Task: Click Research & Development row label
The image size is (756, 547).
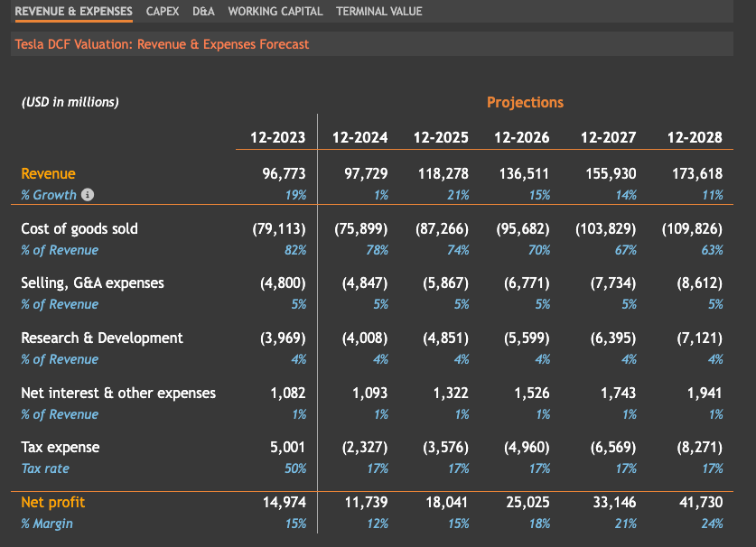Action: [102, 338]
